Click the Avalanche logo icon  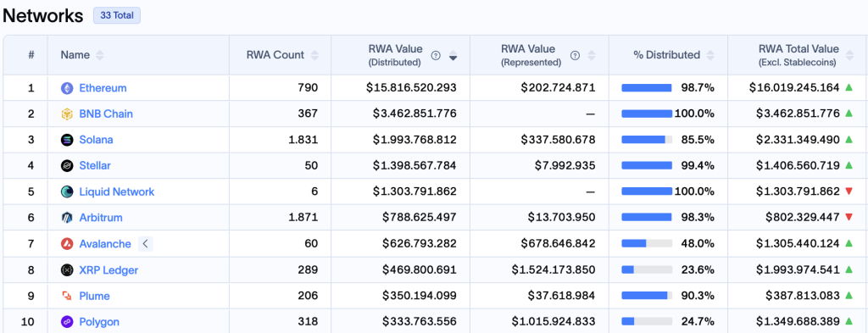click(x=67, y=244)
